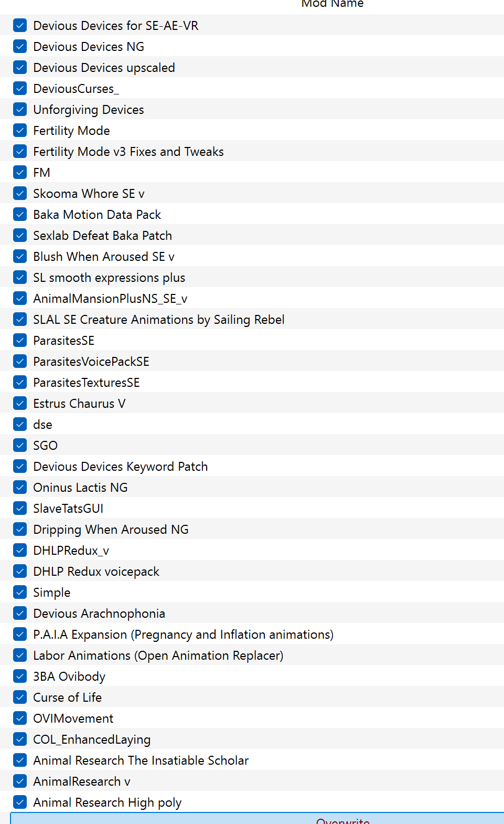Disable the SGO mod checkbox
The width and height of the screenshot is (504, 824).
pos(20,445)
